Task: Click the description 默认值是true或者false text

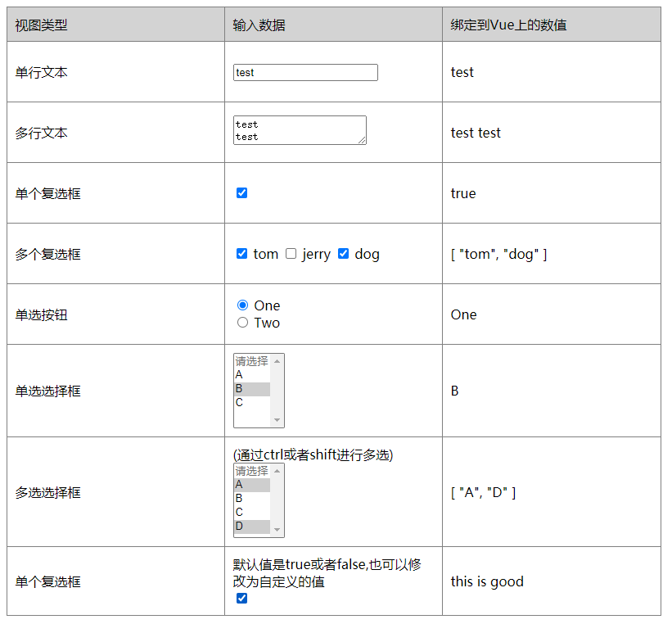Action: 327,573
